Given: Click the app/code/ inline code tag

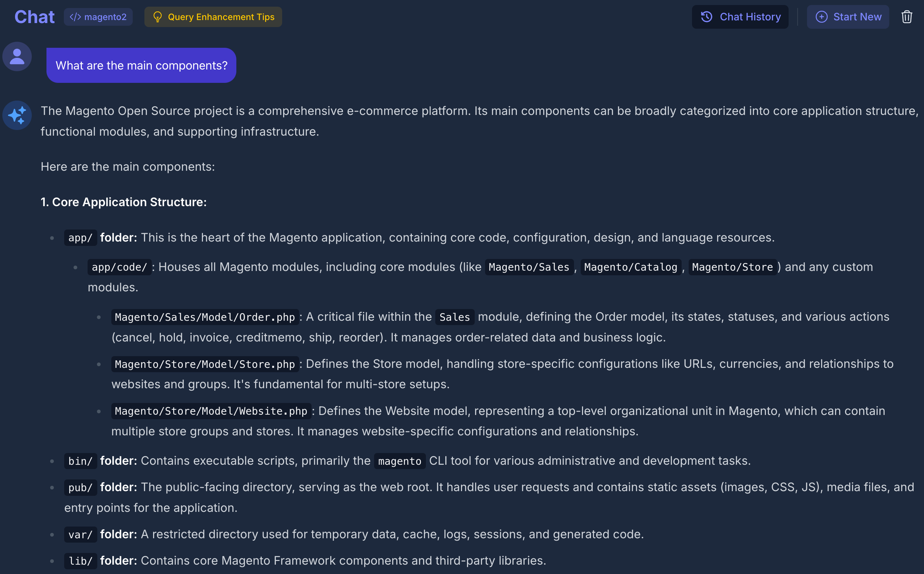Looking at the screenshot, I should pyautogui.click(x=119, y=267).
